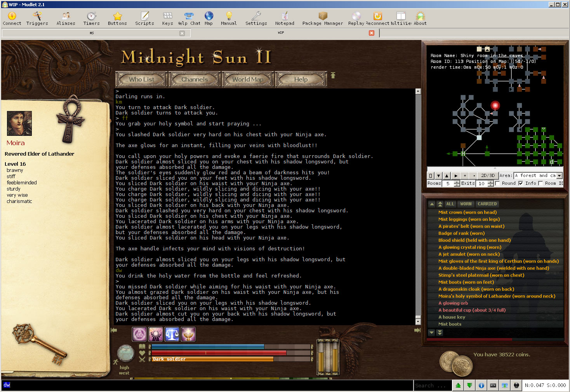Close the WIP profile tab
This screenshot has height=392, width=570.
click(372, 33)
